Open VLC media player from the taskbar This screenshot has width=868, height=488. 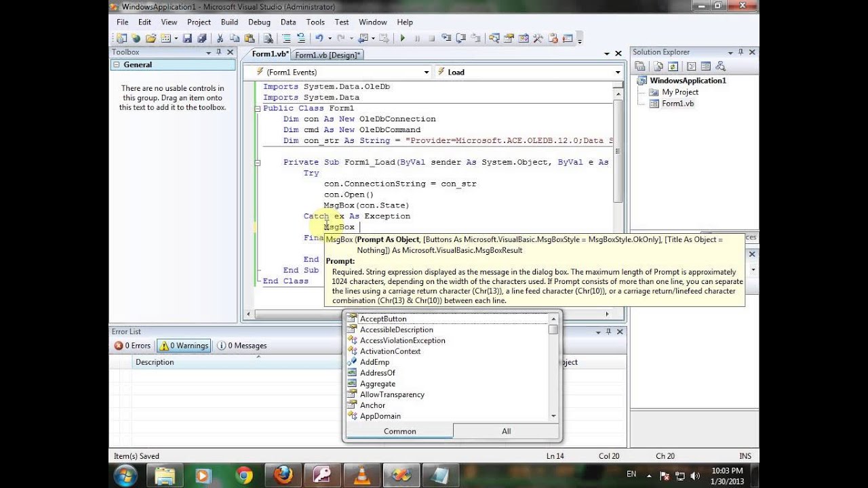[361, 475]
